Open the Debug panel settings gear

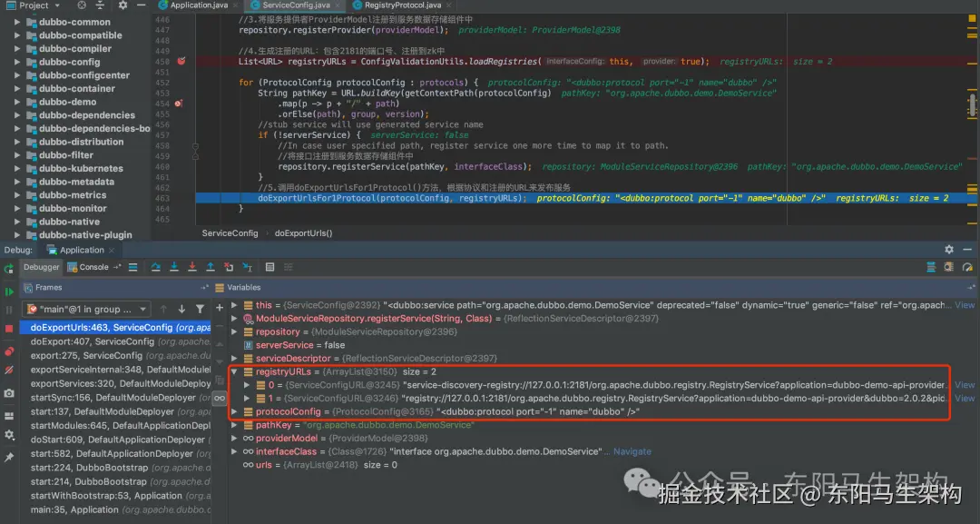tap(949, 250)
